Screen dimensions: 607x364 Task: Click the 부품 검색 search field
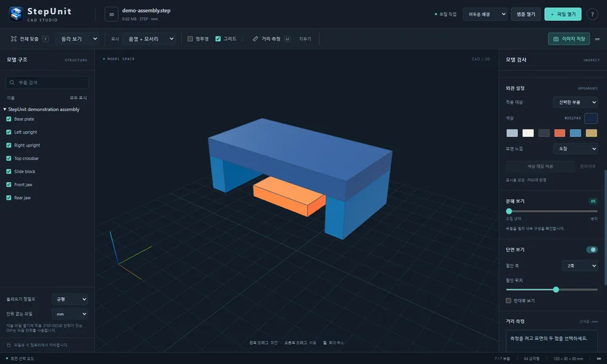point(47,82)
